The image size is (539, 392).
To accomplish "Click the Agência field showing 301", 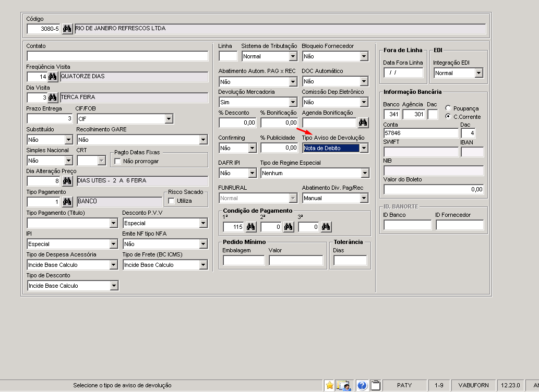I will click(414, 114).
